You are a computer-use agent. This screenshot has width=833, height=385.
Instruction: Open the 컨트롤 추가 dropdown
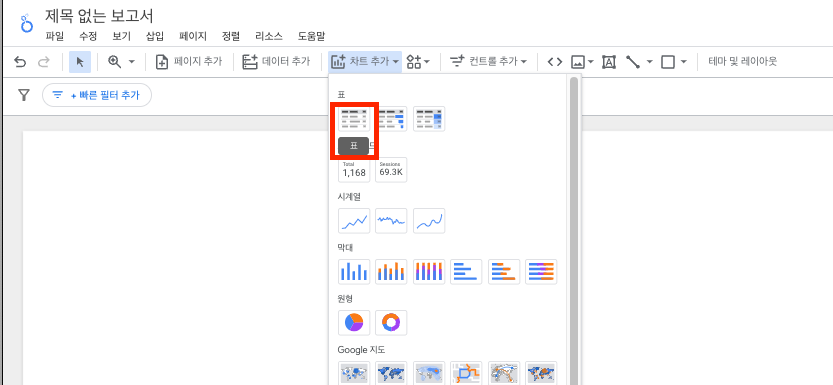(488, 62)
